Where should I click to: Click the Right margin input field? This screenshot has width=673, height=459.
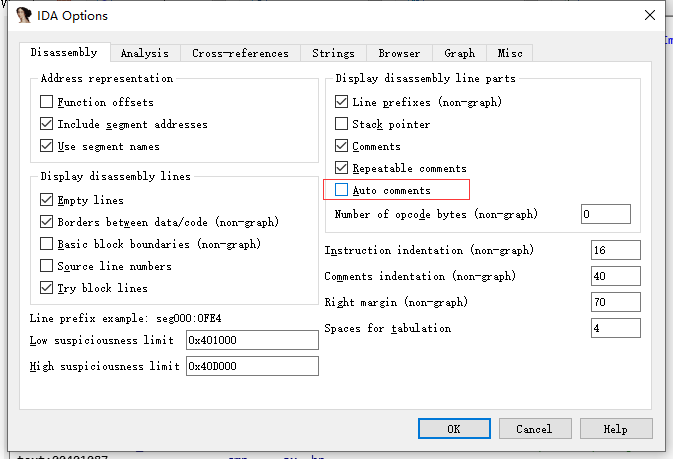tap(615, 302)
